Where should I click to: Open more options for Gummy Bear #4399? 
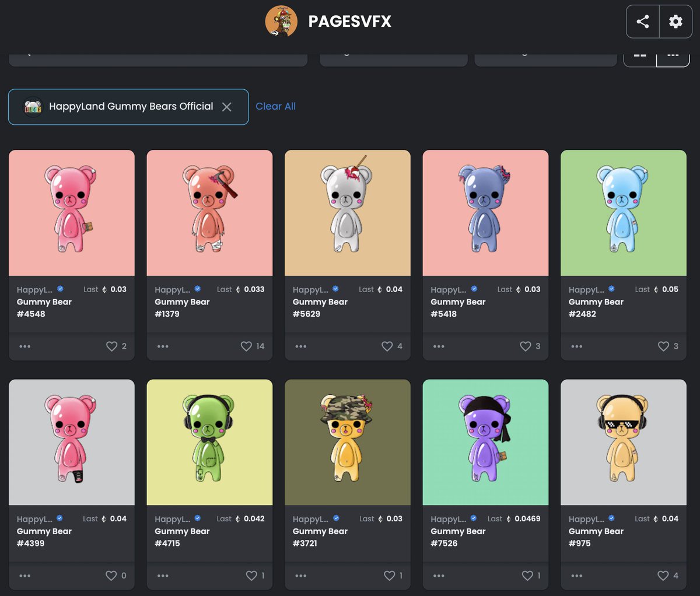[x=24, y=576]
